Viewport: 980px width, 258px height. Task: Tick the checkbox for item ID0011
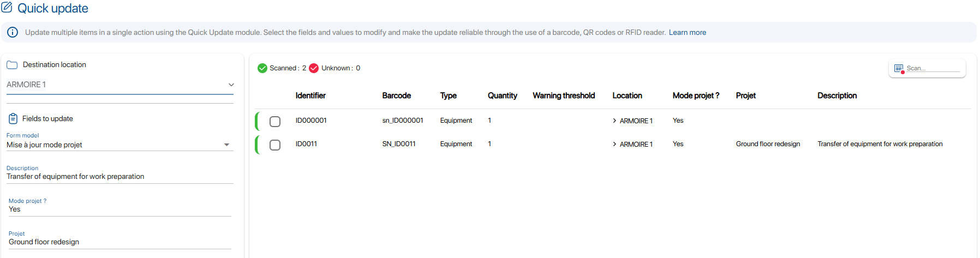click(x=275, y=145)
